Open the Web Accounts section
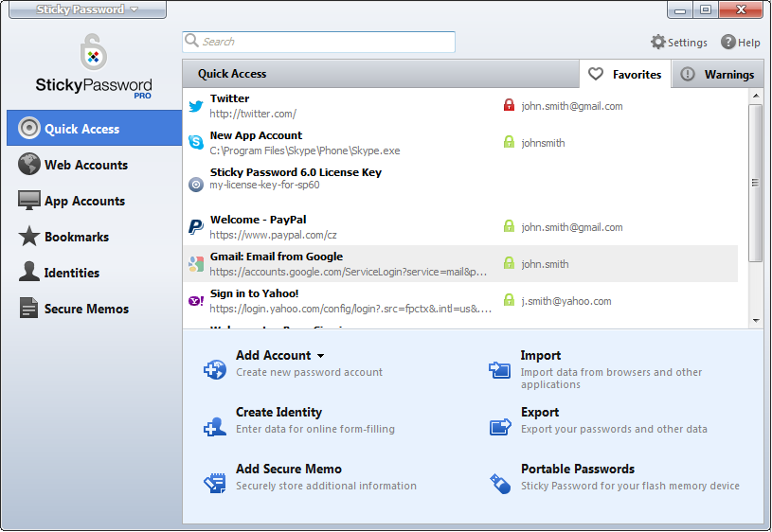Viewport: 772px width, 532px height. [95, 165]
